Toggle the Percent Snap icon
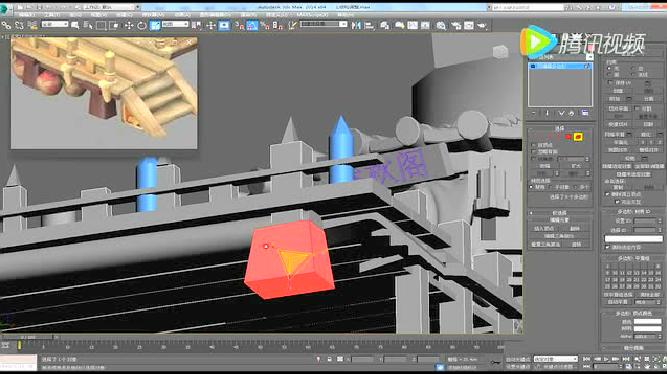The height and width of the screenshot is (374, 667). point(265,26)
